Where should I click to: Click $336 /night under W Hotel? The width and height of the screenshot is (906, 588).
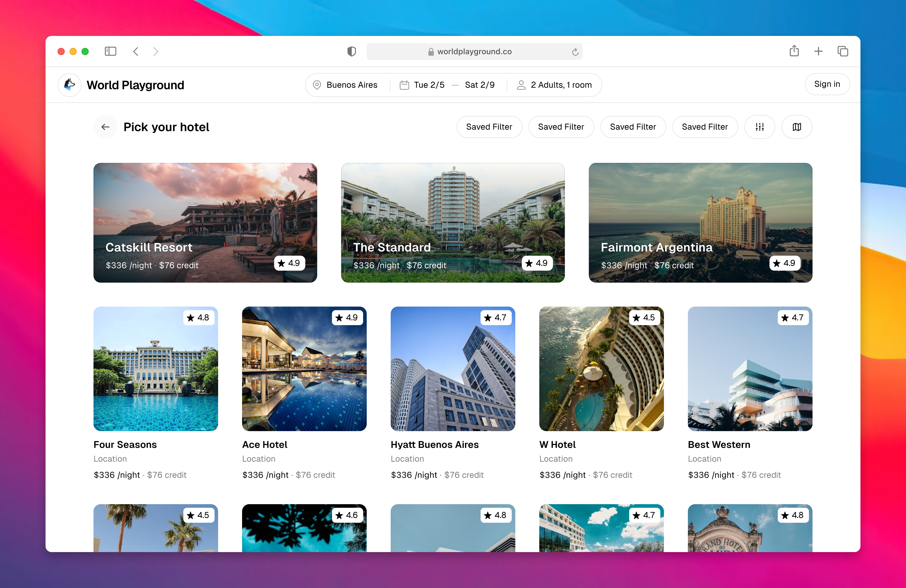(x=563, y=475)
